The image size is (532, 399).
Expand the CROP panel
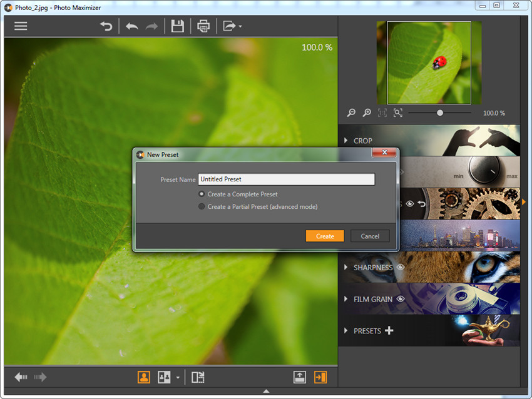point(345,140)
